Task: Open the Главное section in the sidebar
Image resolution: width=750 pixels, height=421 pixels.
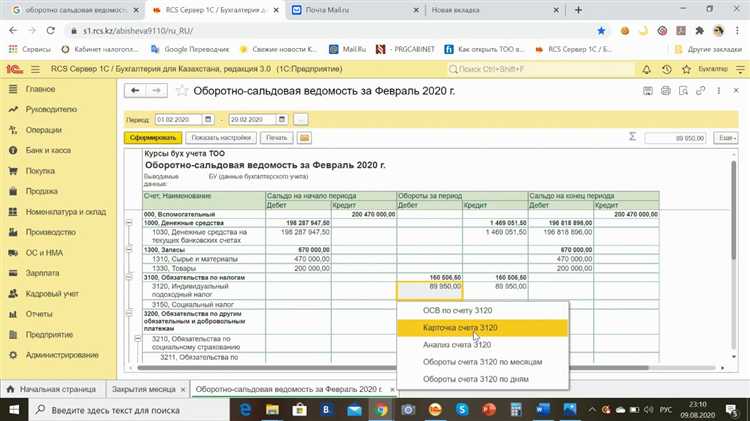Action: (40, 89)
